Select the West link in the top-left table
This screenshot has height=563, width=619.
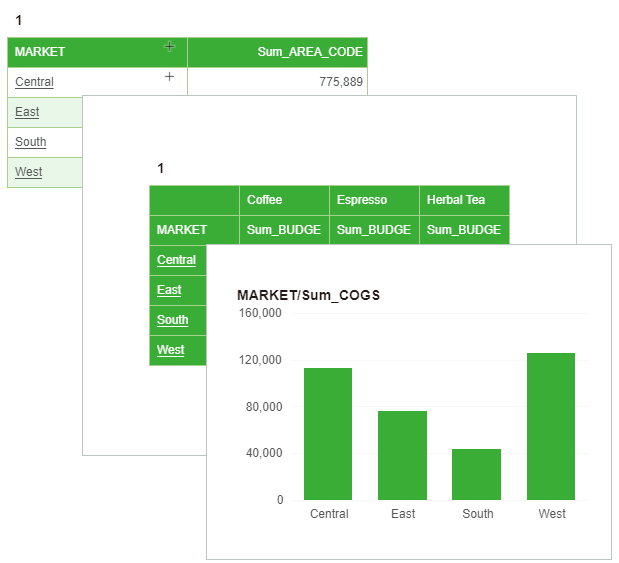(x=29, y=172)
